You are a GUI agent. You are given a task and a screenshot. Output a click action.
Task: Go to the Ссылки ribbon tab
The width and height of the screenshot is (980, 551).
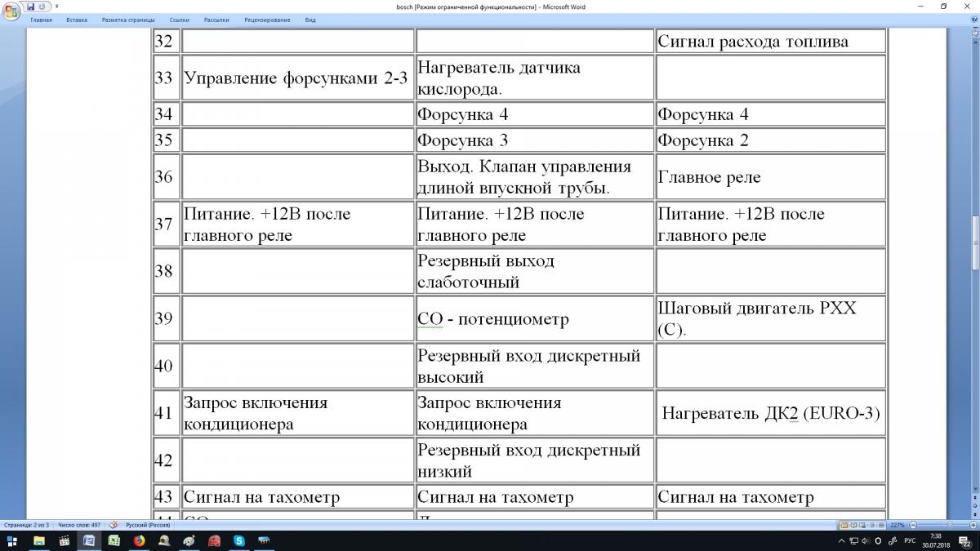coord(180,20)
